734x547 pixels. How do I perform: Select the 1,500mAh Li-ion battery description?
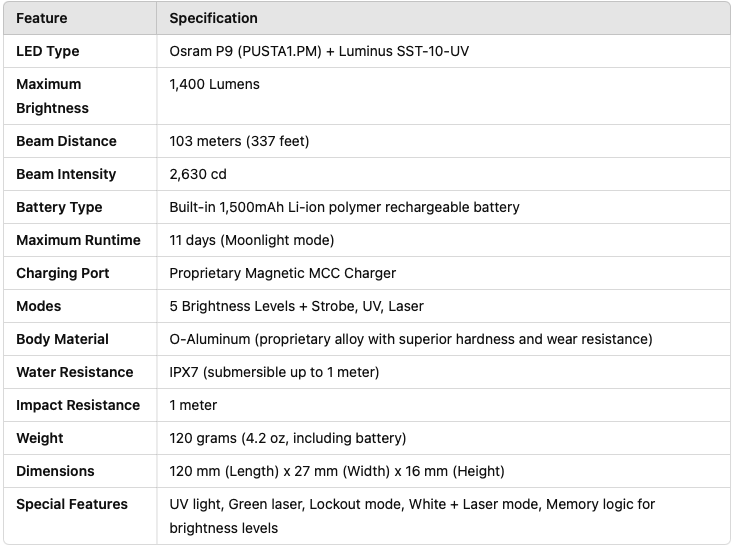click(344, 207)
